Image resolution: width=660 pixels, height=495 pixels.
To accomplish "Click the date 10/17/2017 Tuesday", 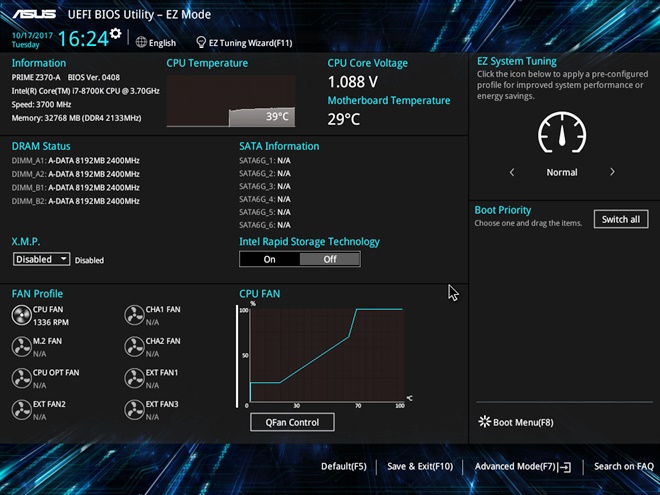I will [x=32, y=40].
